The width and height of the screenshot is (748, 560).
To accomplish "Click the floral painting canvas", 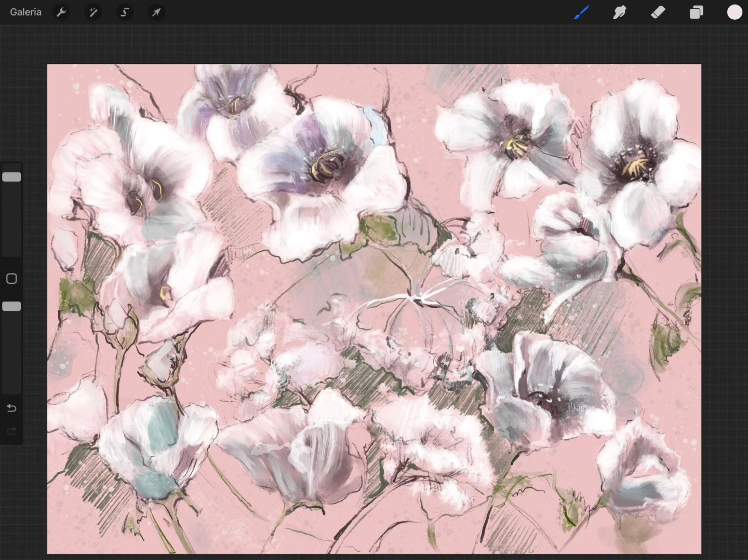I will click(x=374, y=309).
